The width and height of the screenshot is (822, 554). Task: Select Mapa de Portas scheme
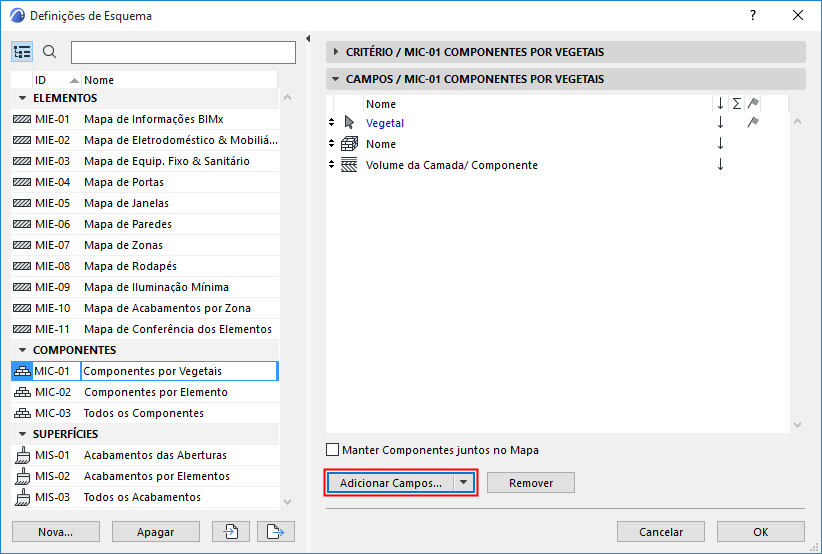point(145,182)
